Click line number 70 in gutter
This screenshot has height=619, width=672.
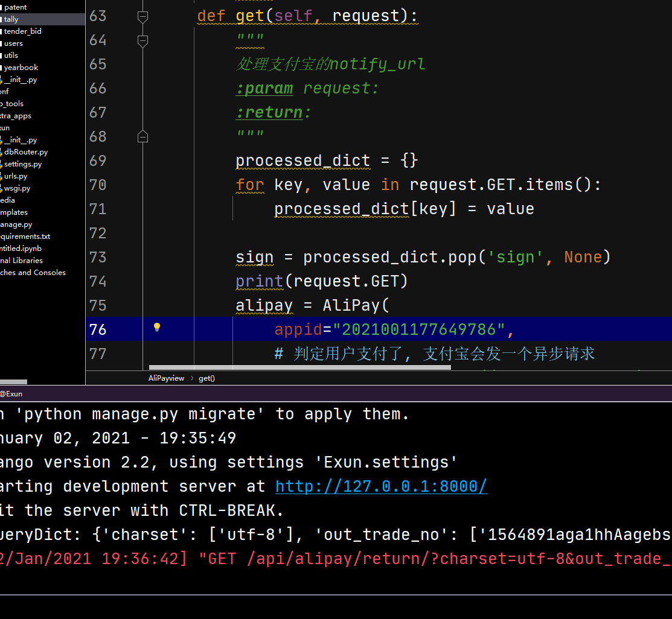point(98,185)
